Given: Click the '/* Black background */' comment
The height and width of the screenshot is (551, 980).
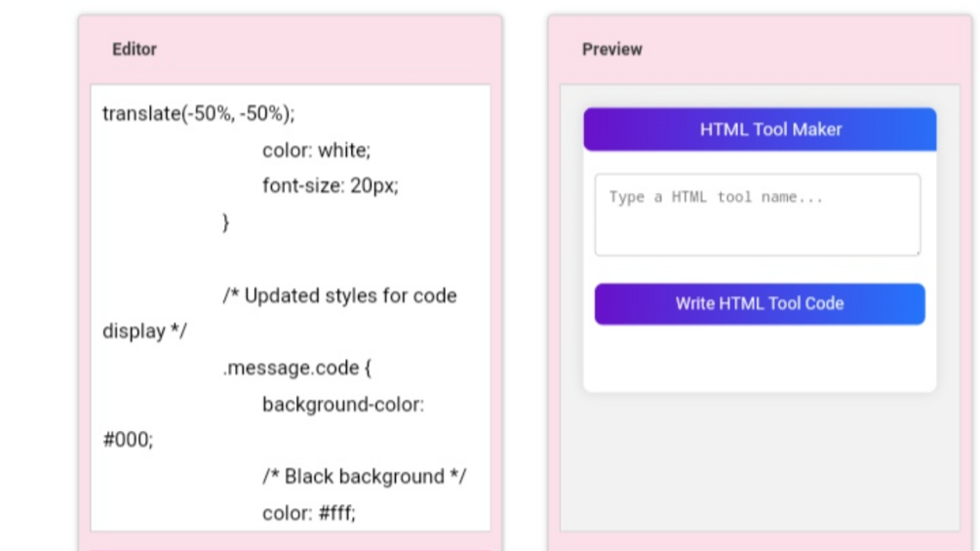Looking at the screenshot, I should [x=364, y=476].
